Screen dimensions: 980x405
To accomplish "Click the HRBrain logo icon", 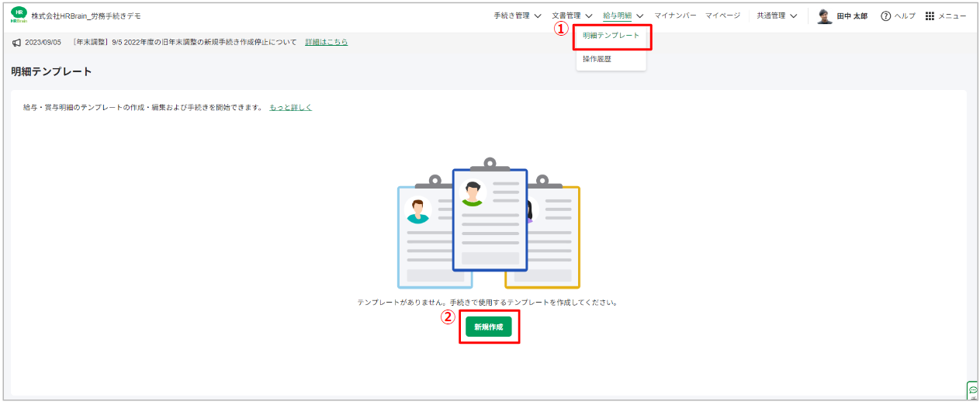I will [x=19, y=16].
